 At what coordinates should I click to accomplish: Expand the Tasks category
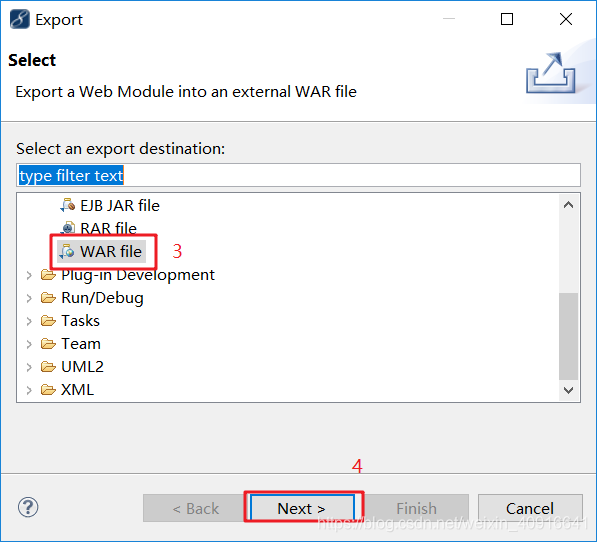point(29,321)
